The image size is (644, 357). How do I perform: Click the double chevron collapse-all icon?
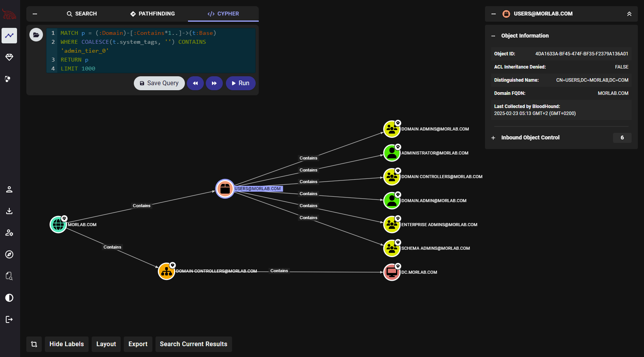click(x=629, y=14)
